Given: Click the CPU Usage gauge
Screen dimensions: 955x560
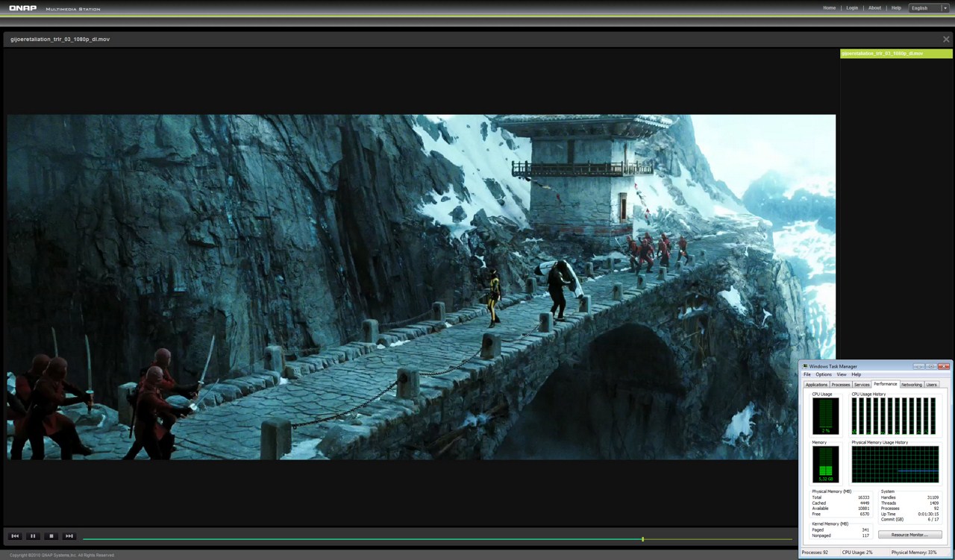Looking at the screenshot, I should (825, 416).
